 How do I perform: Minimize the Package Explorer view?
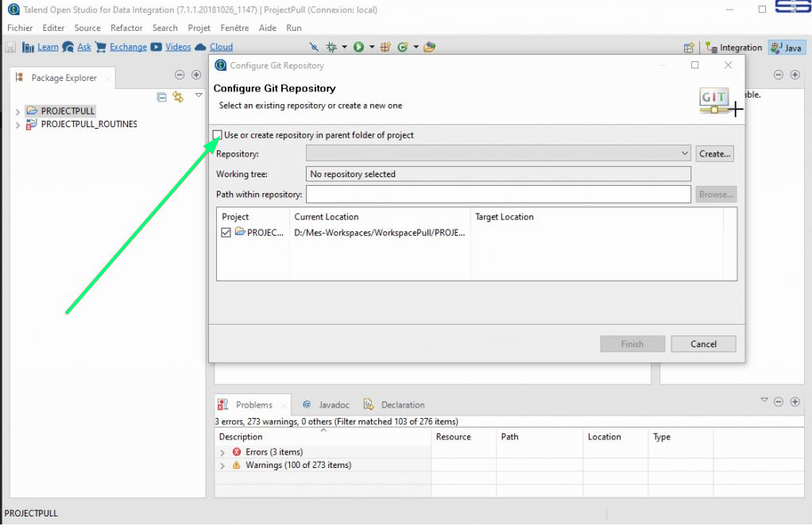click(180, 75)
